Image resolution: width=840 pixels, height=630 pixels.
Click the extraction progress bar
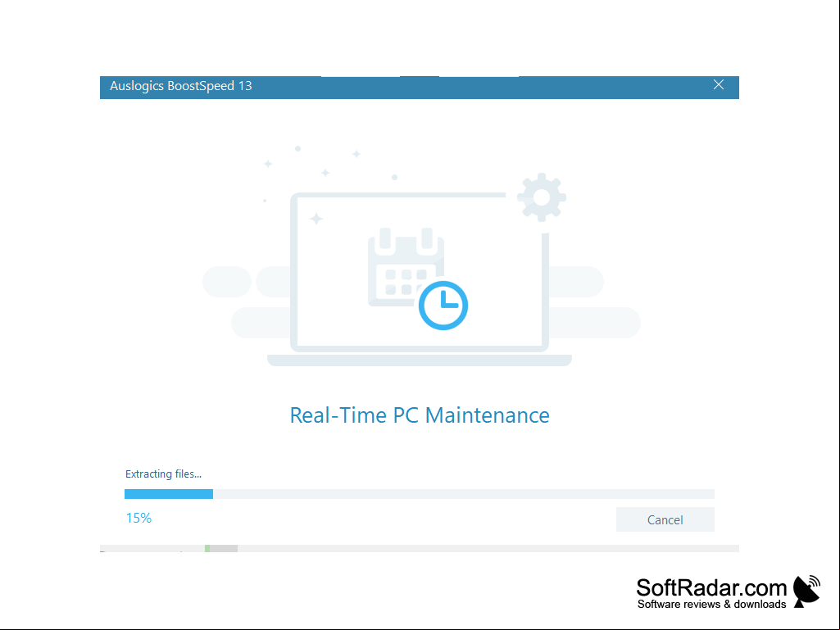419,494
